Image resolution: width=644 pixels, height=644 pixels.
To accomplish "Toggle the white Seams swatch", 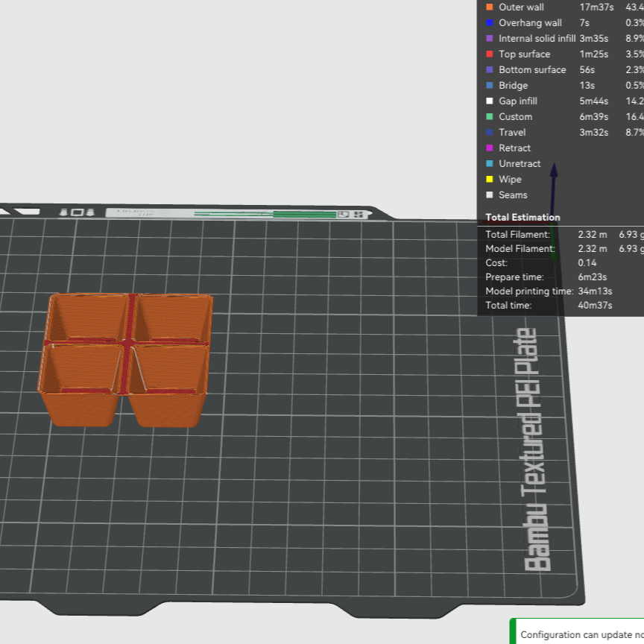I will [x=489, y=195].
